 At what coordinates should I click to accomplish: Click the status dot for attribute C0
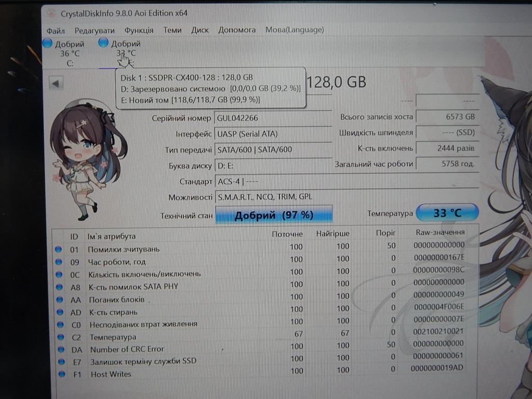(x=60, y=325)
